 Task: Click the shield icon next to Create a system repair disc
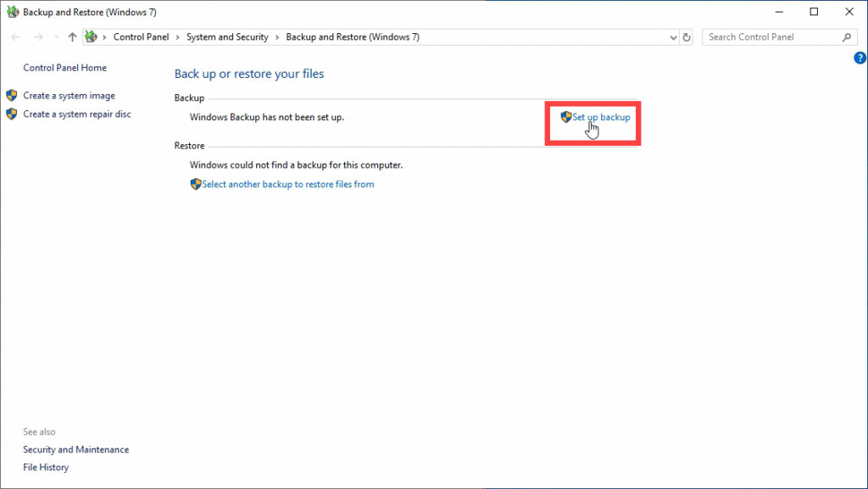tap(12, 114)
